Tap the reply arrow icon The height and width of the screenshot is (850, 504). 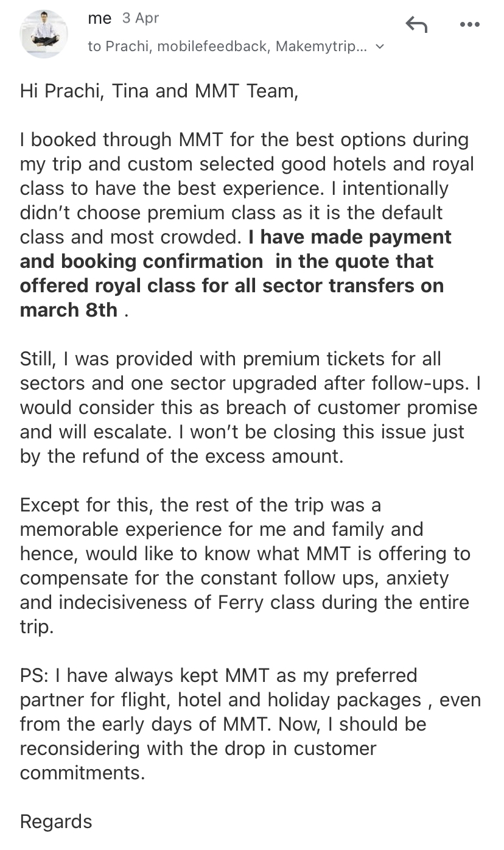[416, 25]
